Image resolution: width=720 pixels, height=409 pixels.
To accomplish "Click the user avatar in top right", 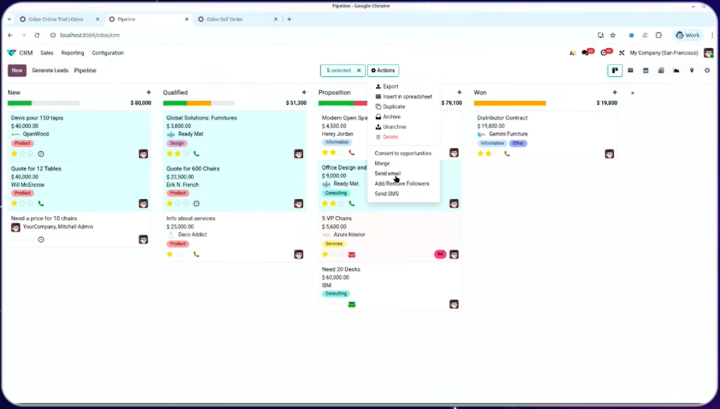I will tap(709, 53).
